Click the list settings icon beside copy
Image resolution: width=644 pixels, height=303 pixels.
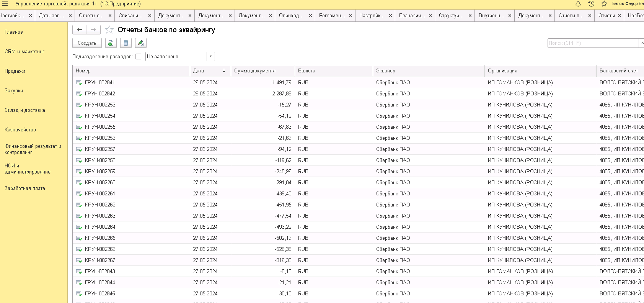click(x=126, y=43)
